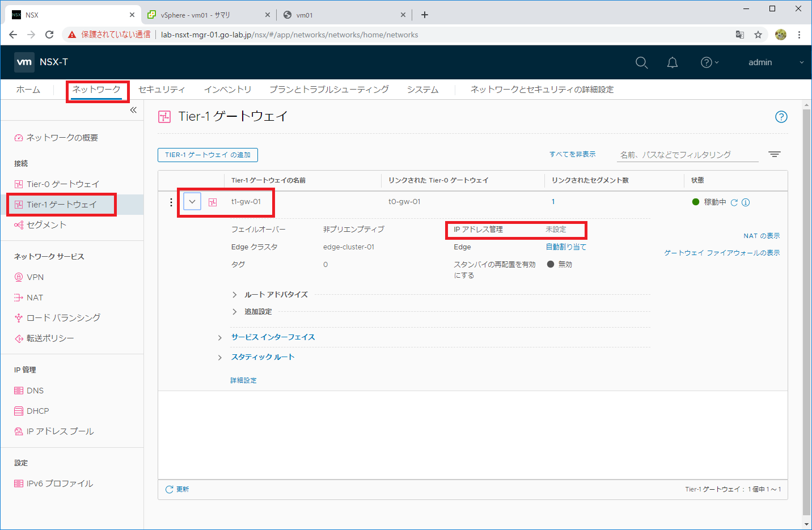This screenshot has width=812, height=530.
Task: Open a new browser tab with plus button
Action: [425, 15]
